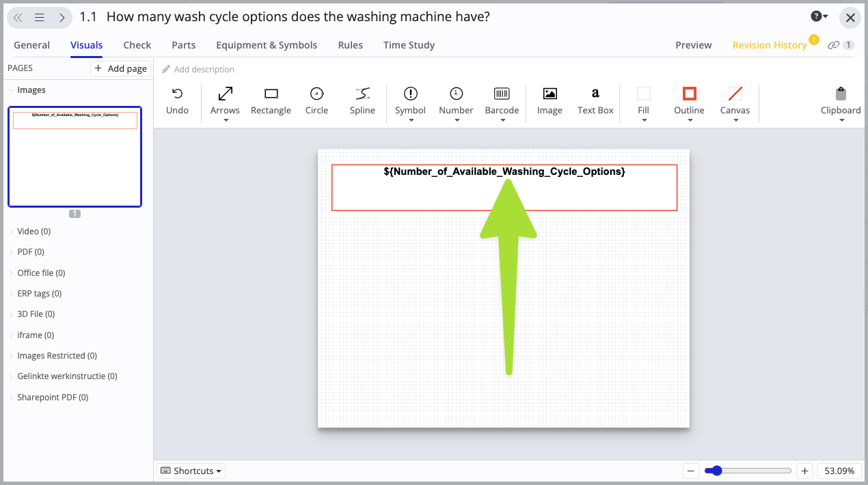
Task: Open the Shortcuts dropdown
Action: click(190, 471)
